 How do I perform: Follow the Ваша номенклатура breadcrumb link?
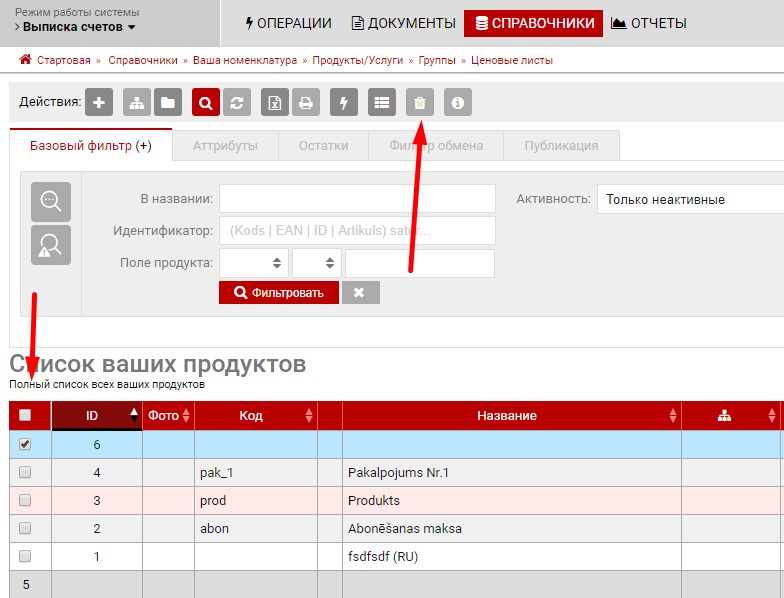tap(245, 60)
